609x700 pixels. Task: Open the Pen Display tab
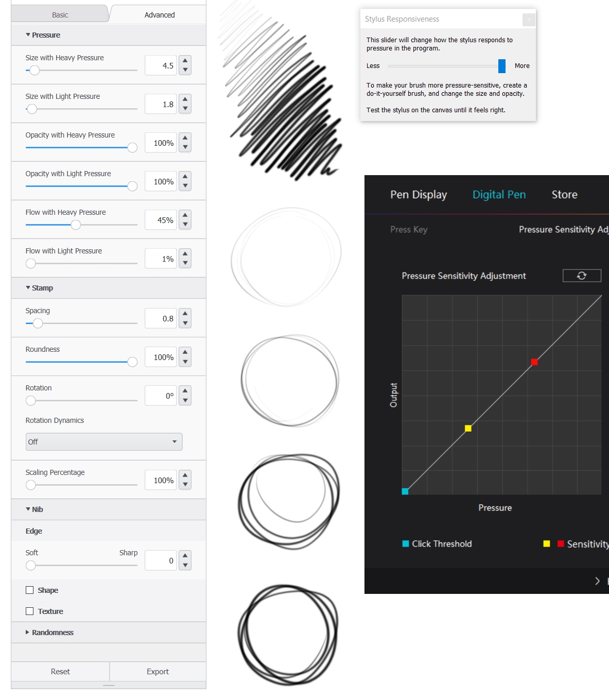click(x=419, y=195)
